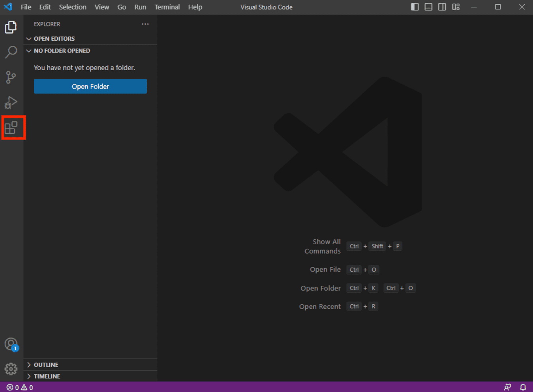Expand the Timeline section
Viewport: 533px width, 392px height.
coord(90,376)
